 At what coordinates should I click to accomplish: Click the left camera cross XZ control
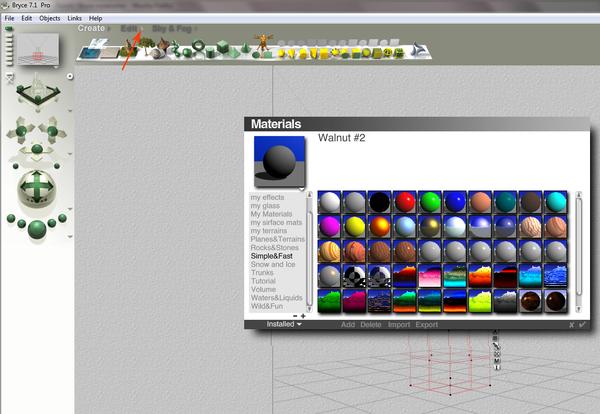pyautogui.click(x=21, y=131)
